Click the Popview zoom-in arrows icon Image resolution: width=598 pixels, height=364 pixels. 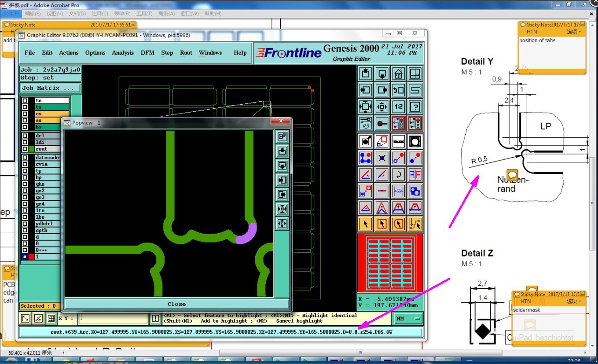[282, 209]
